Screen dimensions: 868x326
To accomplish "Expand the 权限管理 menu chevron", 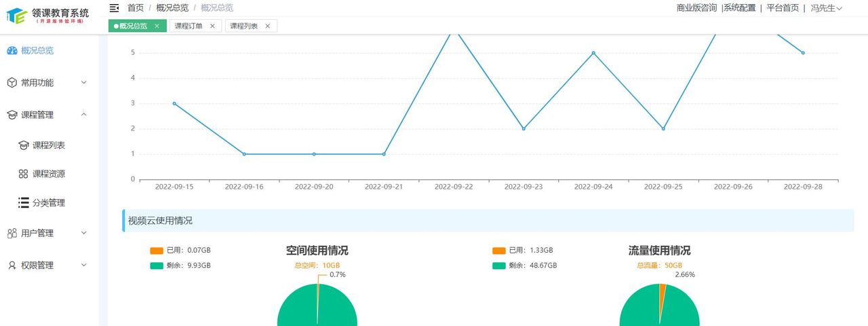I will pos(84,264).
